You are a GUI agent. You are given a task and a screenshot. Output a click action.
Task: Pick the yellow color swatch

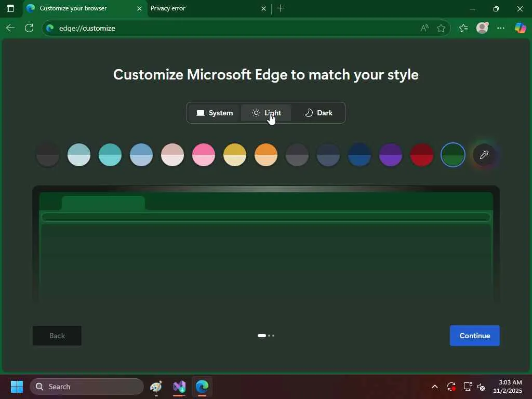click(235, 155)
